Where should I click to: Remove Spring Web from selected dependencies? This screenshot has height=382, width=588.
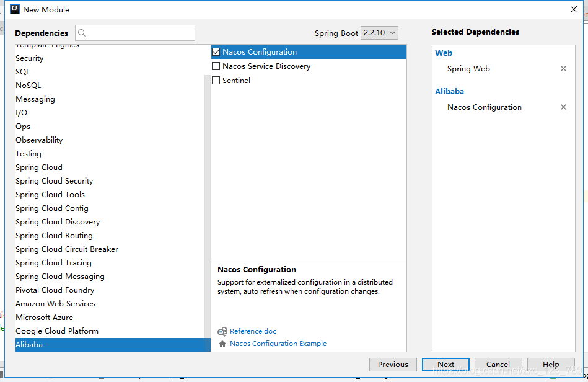tap(563, 69)
